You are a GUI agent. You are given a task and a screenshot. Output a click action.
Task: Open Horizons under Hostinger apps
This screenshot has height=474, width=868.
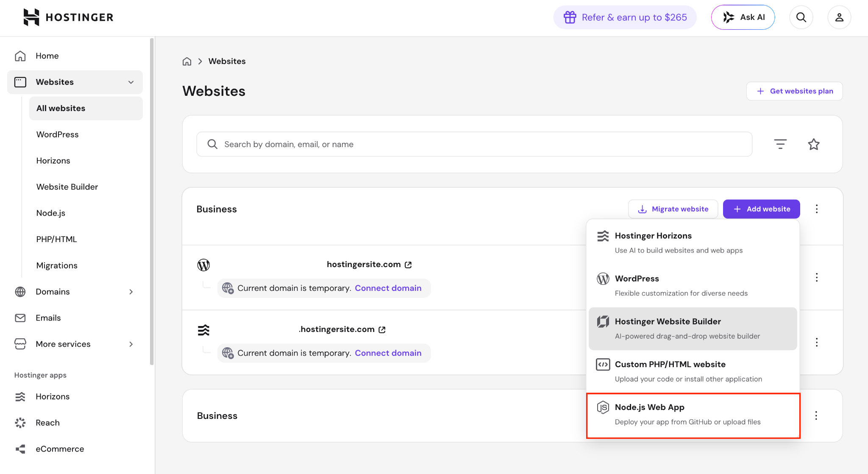(x=75, y=397)
